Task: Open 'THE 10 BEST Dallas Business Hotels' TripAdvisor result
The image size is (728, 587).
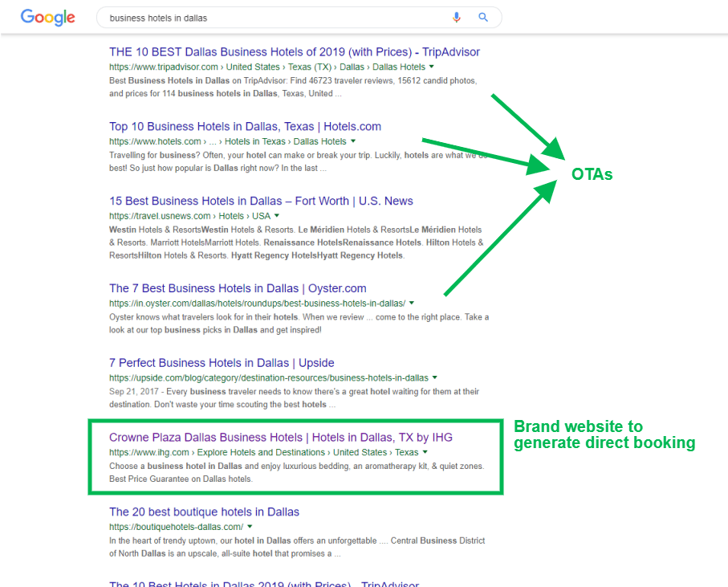Action: (295, 52)
